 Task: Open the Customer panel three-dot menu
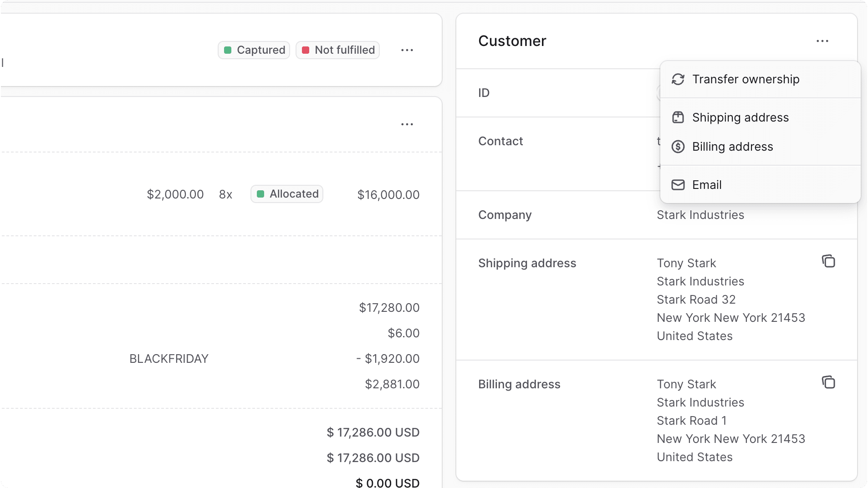[822, 41]
